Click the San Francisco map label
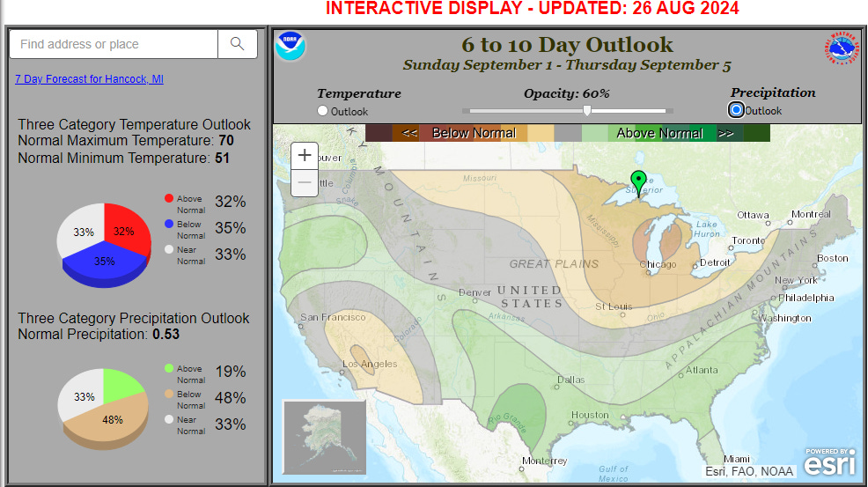 point(333,317)
